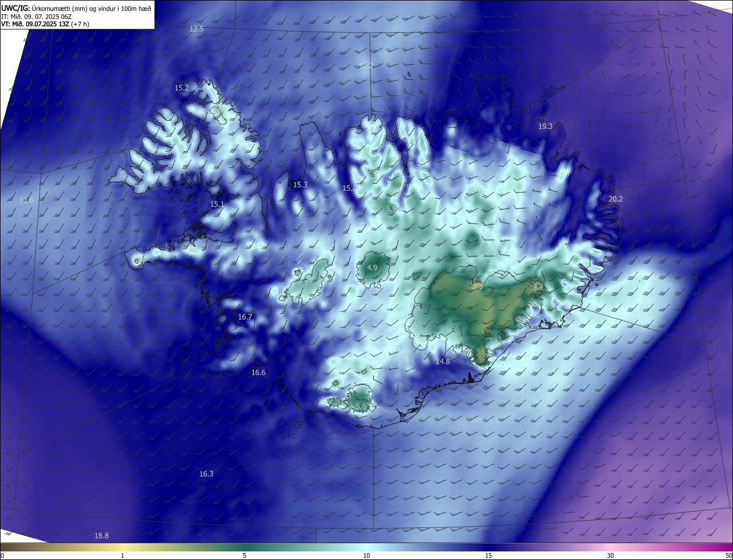Screen dimensions: 733x560
Task: Click the 16.6 value label
Action: coord(258,372)
